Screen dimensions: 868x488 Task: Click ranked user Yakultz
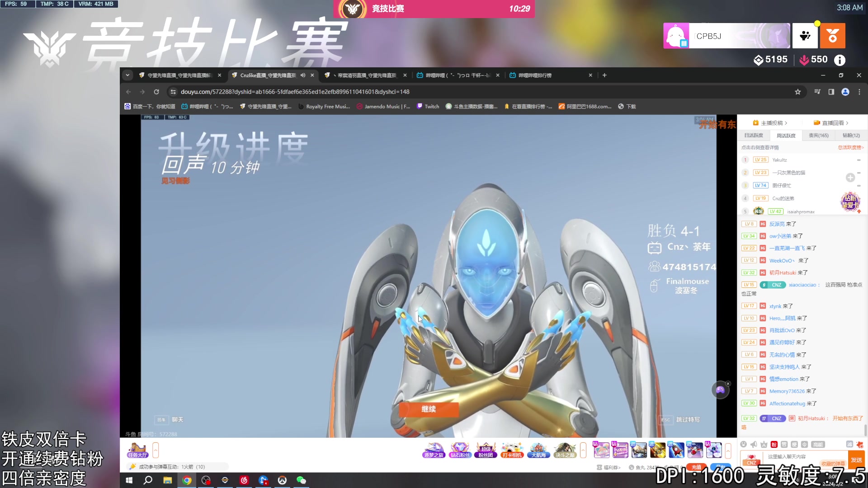pos(779,160)
